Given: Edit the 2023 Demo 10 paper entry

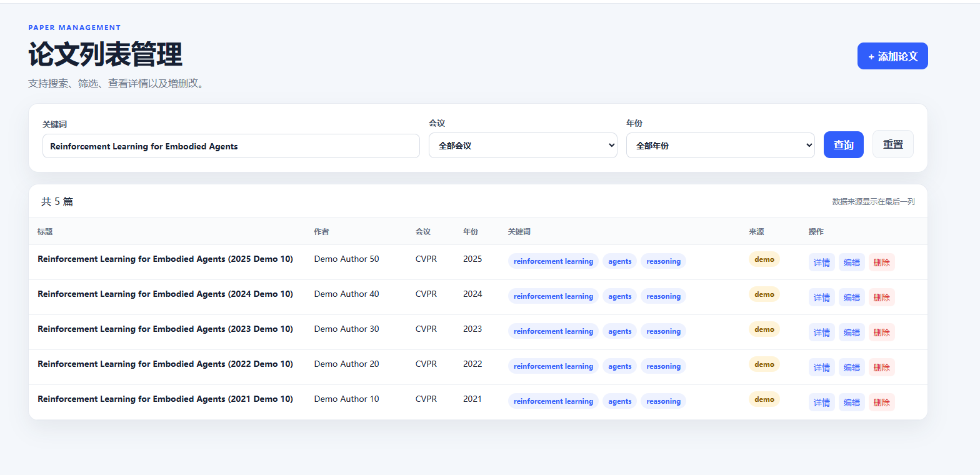Looking at the screenshot, I should pos(852,332).
